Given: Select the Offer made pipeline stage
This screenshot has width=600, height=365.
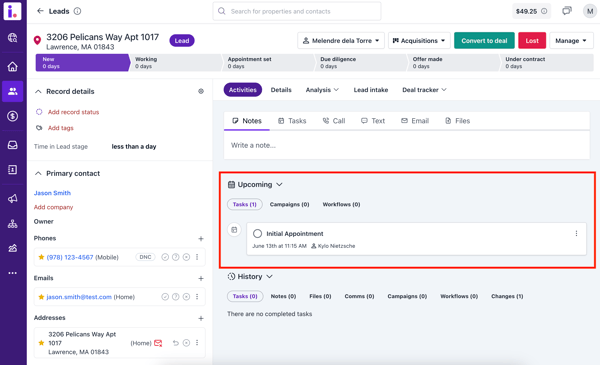Looking at the screenshot, I should pyautogui.click(x=453, y=63).
